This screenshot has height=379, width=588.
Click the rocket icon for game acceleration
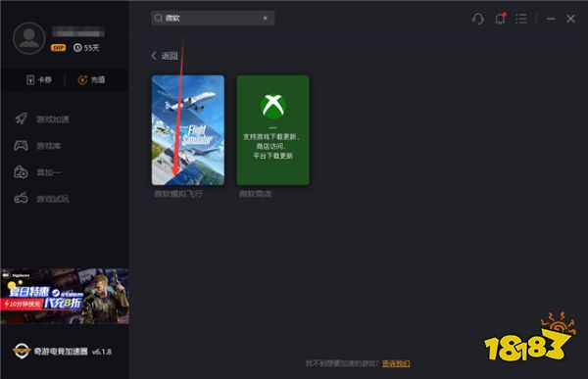(x=21, y=118)
